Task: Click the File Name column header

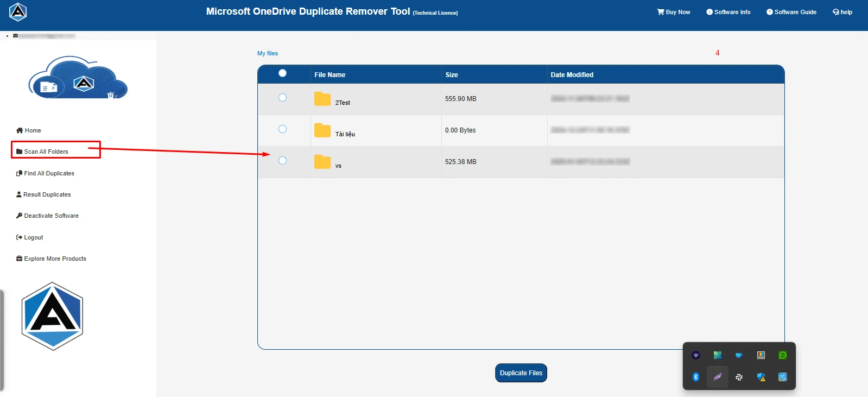Action: tap(330, 75)
